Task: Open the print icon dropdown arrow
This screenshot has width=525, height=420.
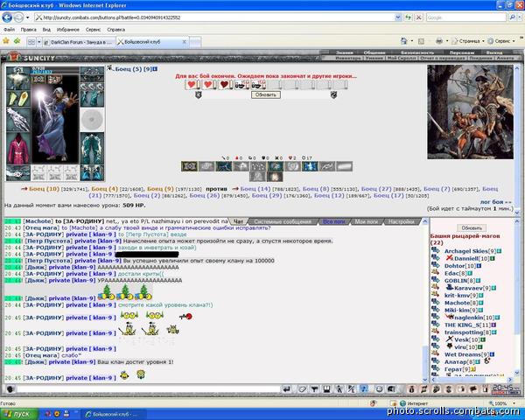Action: 447,41
